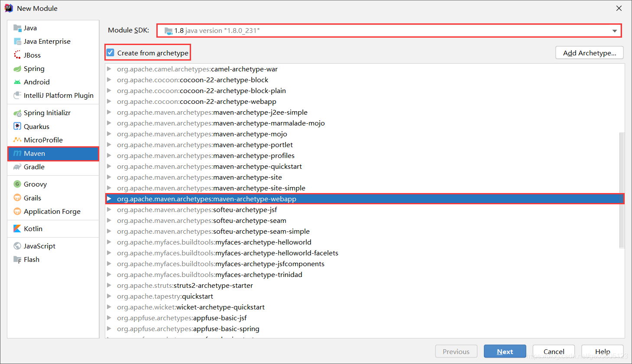Click the archetype list vertical scrollbar
Image resolution: width=632 pixels, height=364 pixels.
point(622,190)
